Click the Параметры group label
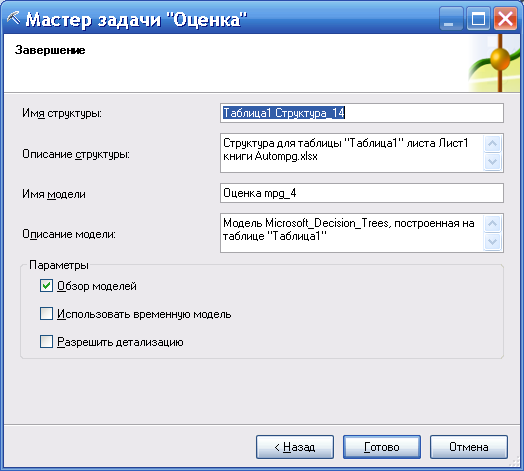 click(59, 265)
